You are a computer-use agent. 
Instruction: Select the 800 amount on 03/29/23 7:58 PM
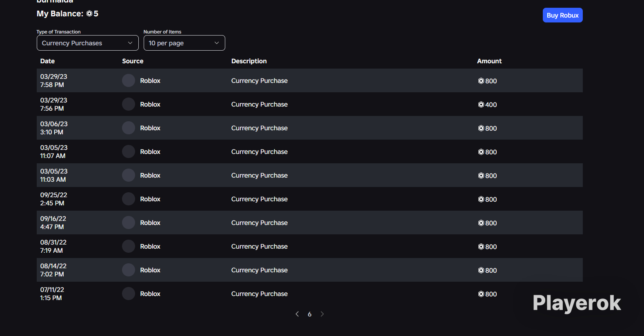point(491,81)
